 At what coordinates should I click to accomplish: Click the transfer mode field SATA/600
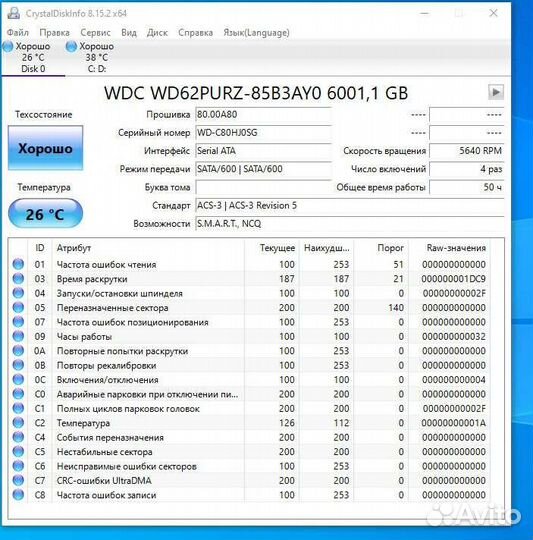pyautogui.click(x=263, y=169)
